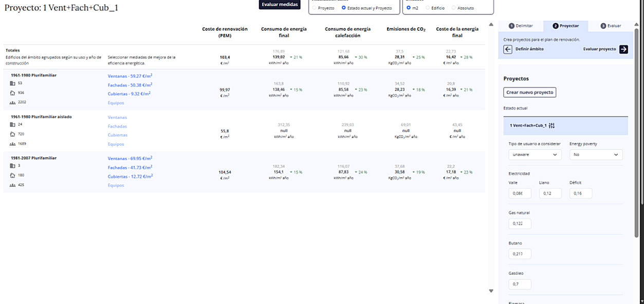The height and width of the screenshot is (304, 644).
Task: Click the right sidebar vertical scrollbar
Action: pyautogui.click(x=637, y=128)
